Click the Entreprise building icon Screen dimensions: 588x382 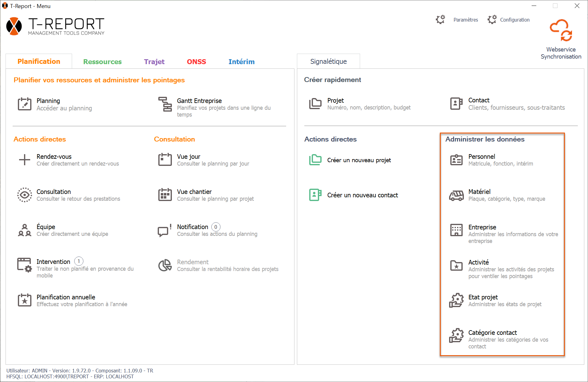(456, 230)
